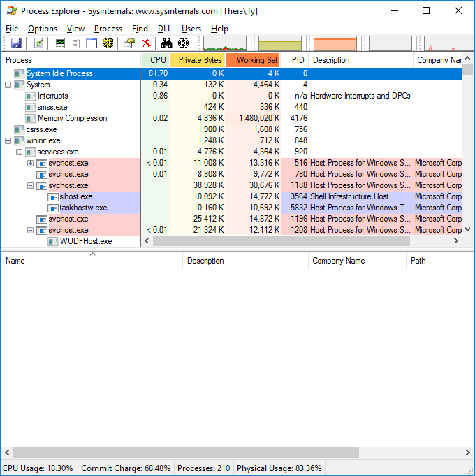Click the WUDFHost.exe process icon
The image size is (475, 476).
[53, 242]
